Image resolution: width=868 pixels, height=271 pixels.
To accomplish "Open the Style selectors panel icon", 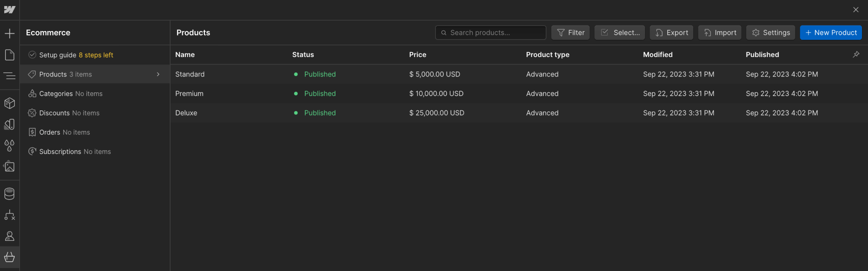I will [10, 124].
